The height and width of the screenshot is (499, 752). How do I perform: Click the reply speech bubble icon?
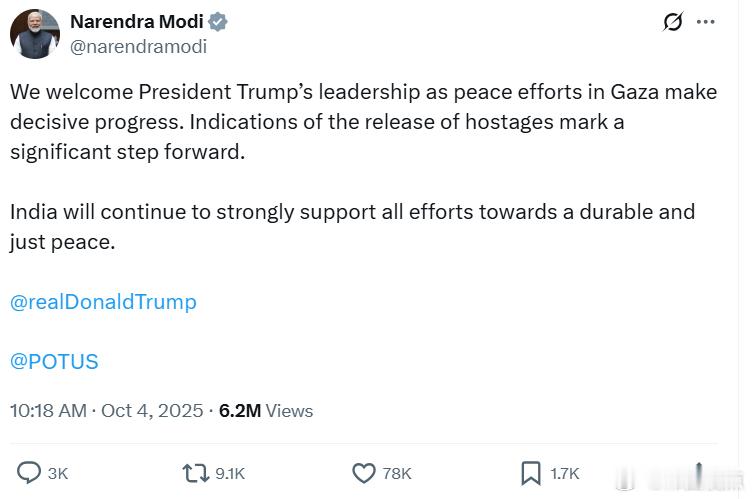(x=30, y=472)
